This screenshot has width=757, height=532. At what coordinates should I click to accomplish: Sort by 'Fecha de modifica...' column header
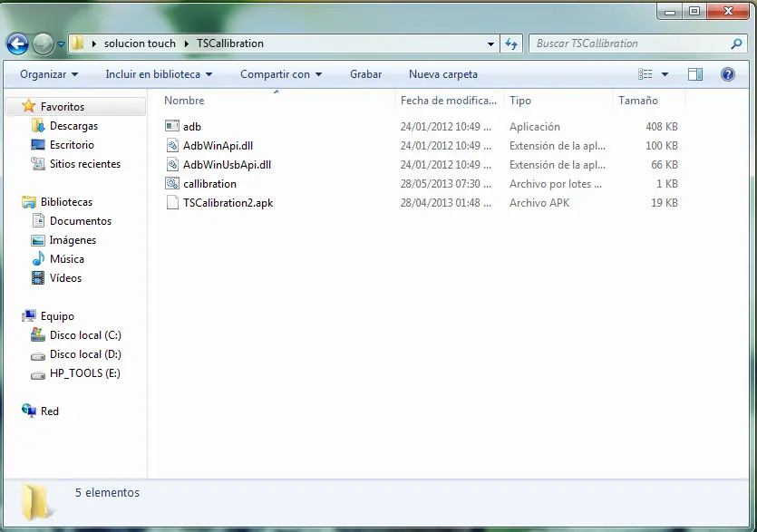449,101
